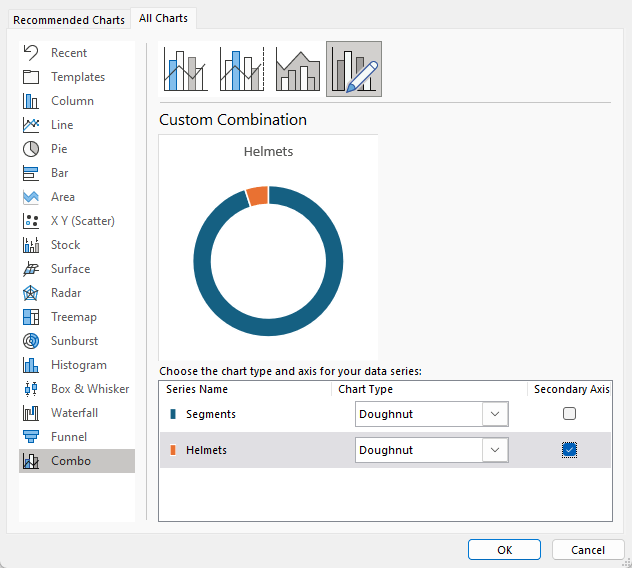The image size is (632, 568).
Task: Click the Pie chart icon
Action: (31, 149)
